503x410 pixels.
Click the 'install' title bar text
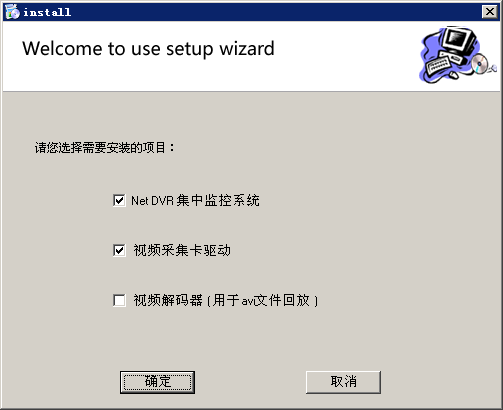tap(47, 12)
